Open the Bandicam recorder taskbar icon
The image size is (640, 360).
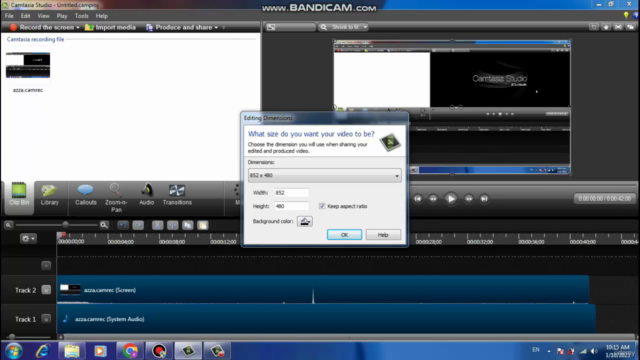159,351
